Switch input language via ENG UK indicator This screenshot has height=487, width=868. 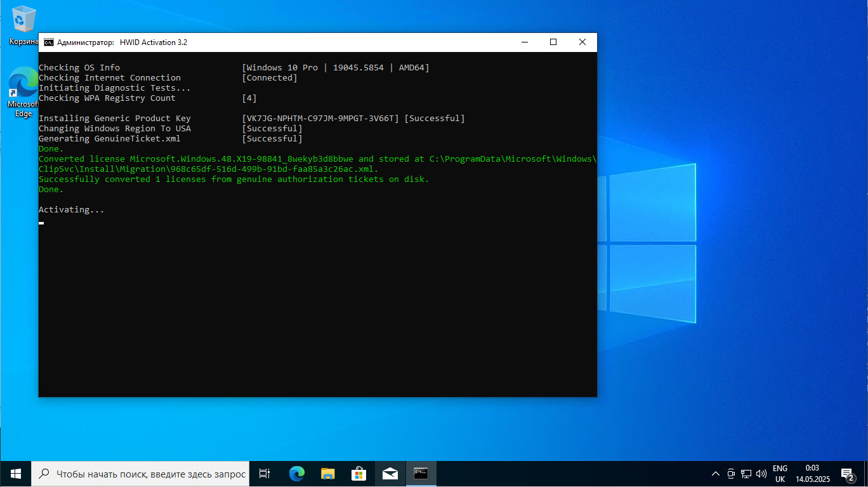pyautogui.click(x=780, y=474)
